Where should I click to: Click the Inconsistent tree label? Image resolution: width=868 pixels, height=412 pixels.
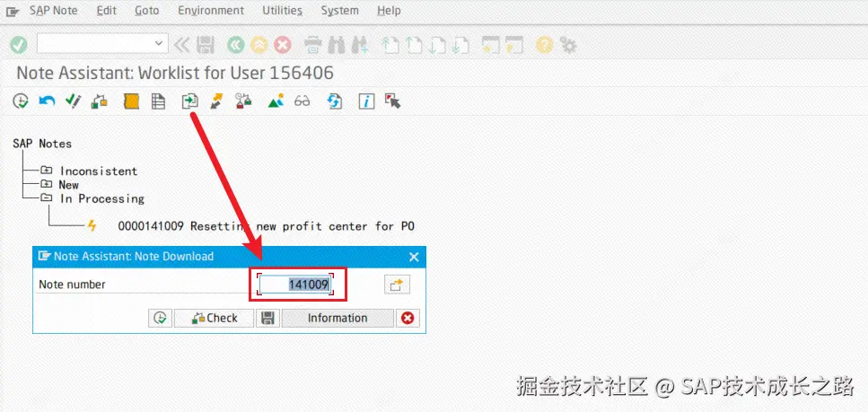click(99, 171)
